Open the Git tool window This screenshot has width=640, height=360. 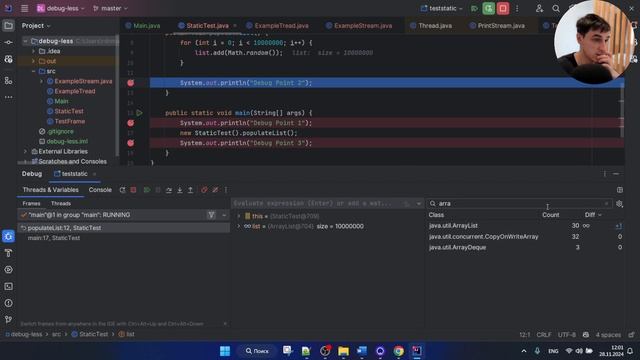(8, 320)
